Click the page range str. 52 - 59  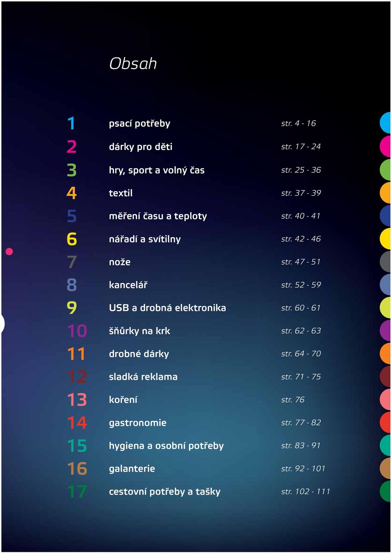click(x=301, y=285)
